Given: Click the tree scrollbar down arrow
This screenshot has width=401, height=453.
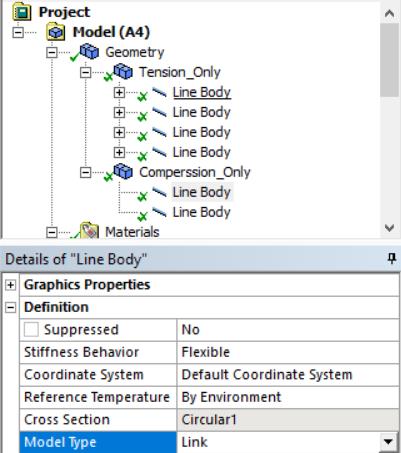Looking at the screenshot, I should 389,228.
